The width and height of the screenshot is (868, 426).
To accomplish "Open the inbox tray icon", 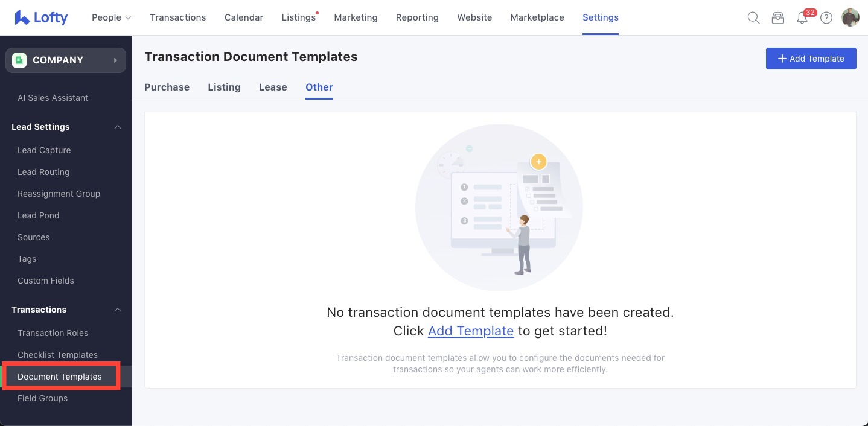I will [x=778, y=18].
